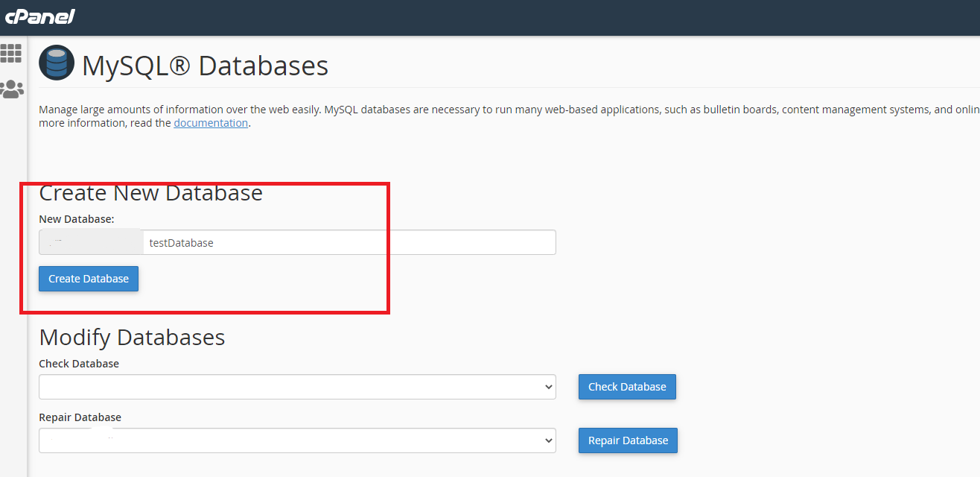Screen dimensions: 980x477
Task: Open the user manager people icon
Action: (12, 89)
